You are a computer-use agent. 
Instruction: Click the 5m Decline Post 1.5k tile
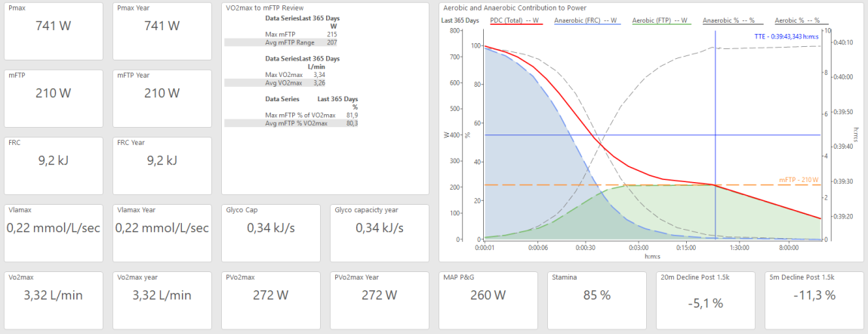pos(814,300)
